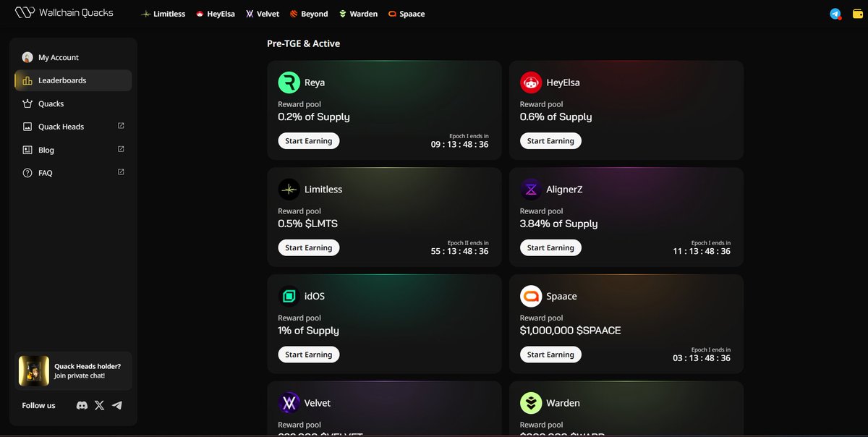
Task: Click Start Earning on the HeyElsa card
Action: pos(550,140)
